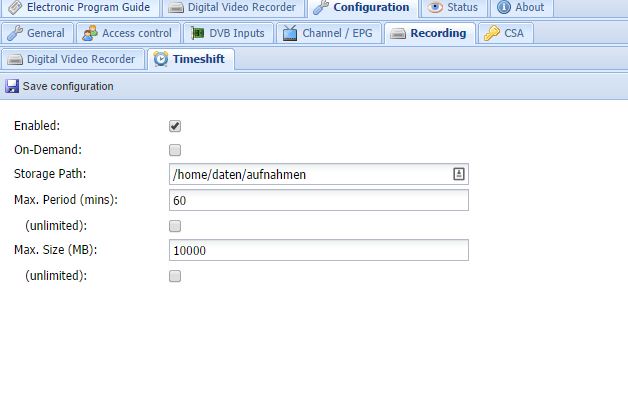Select the Timeshift sub-tab

click(x=191, y=59)
